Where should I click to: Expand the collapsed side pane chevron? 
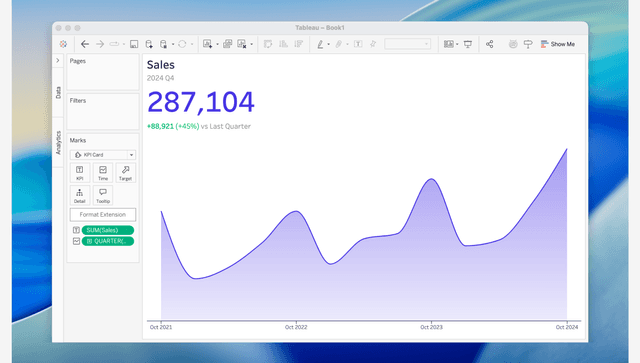click(58, 60)
